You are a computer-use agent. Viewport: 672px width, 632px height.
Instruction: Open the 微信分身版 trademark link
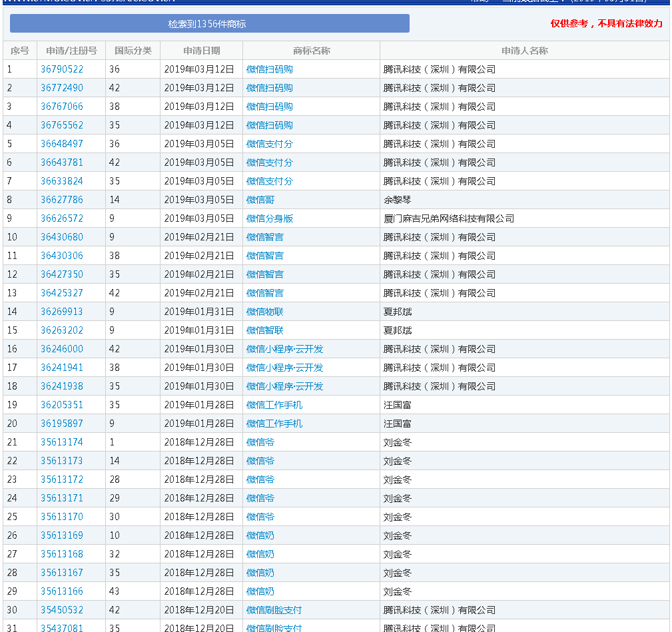tap(269, 218)
